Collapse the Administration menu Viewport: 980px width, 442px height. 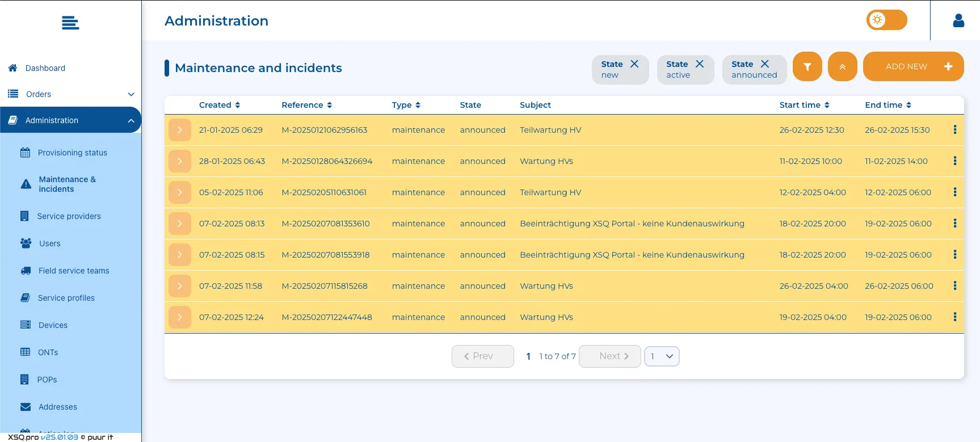(70, 120)
